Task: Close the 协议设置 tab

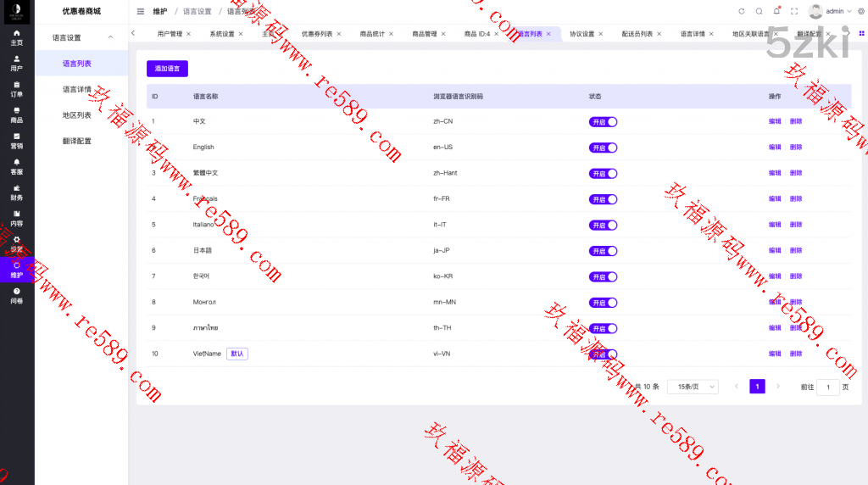Action: [601, 34]
